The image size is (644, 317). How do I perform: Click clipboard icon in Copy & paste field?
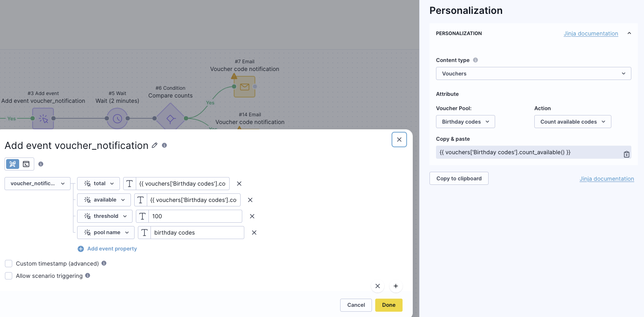point(626,154)
